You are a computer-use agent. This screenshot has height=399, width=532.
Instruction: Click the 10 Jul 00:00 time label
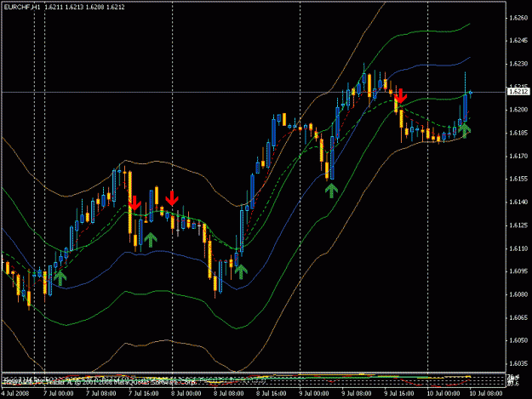coord(443,393)
